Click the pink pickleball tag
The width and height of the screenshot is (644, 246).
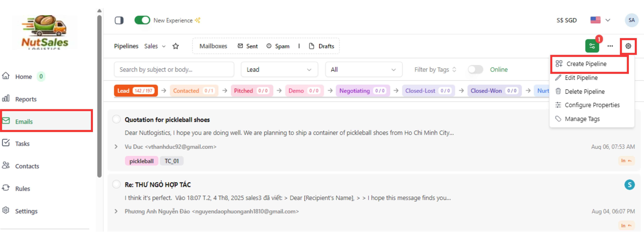click(141, 161)
